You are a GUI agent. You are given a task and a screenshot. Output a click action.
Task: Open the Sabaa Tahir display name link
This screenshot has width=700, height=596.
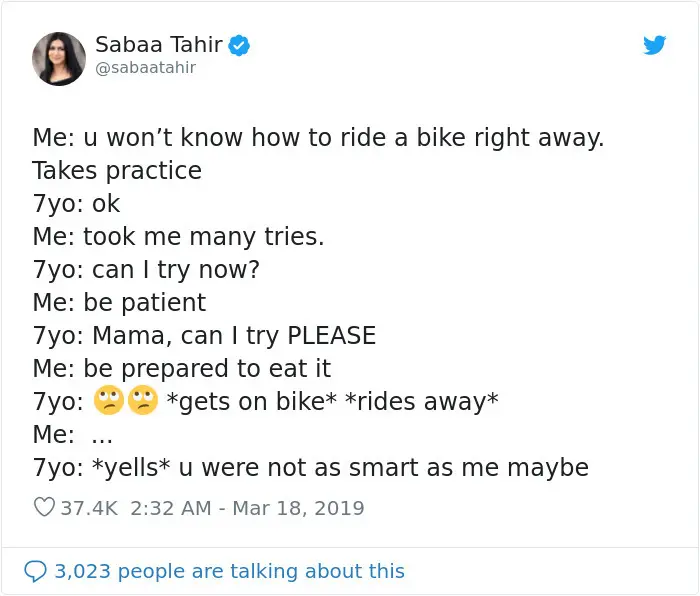point(158,44)
